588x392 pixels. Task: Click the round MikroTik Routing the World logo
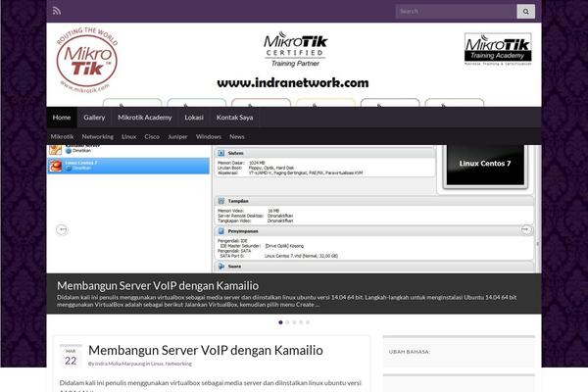point(86,60)
